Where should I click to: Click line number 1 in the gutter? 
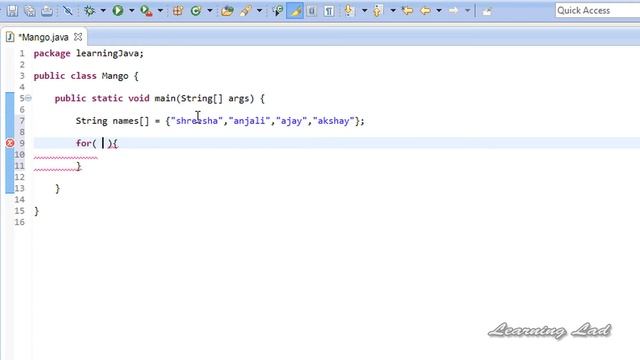tap(22, 53)
